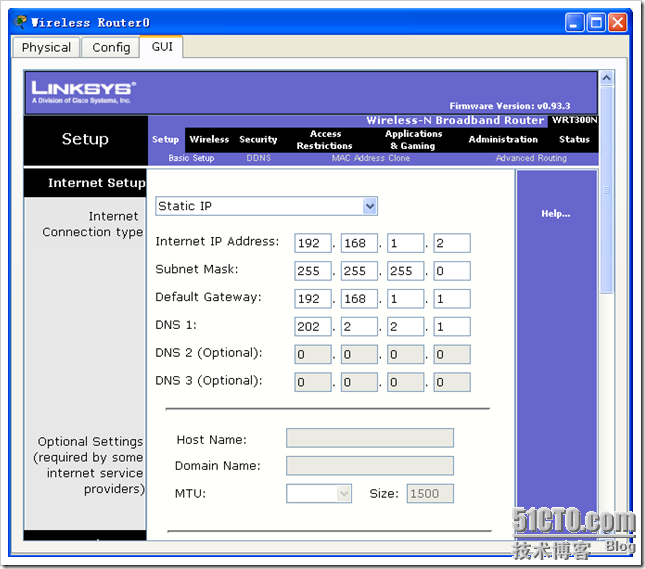This screenshot has height=569, width=645.
Task: Open Applications & Gaming section
Action: point(413,139)
